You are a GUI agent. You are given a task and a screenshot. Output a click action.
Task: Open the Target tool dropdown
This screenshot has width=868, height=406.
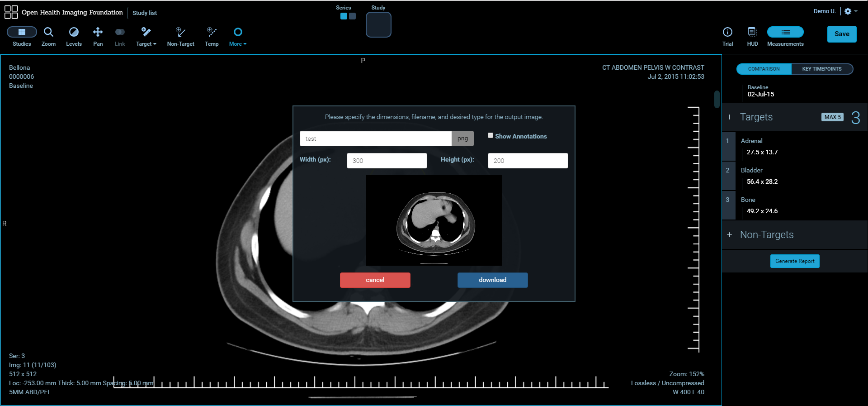(146, 36)
